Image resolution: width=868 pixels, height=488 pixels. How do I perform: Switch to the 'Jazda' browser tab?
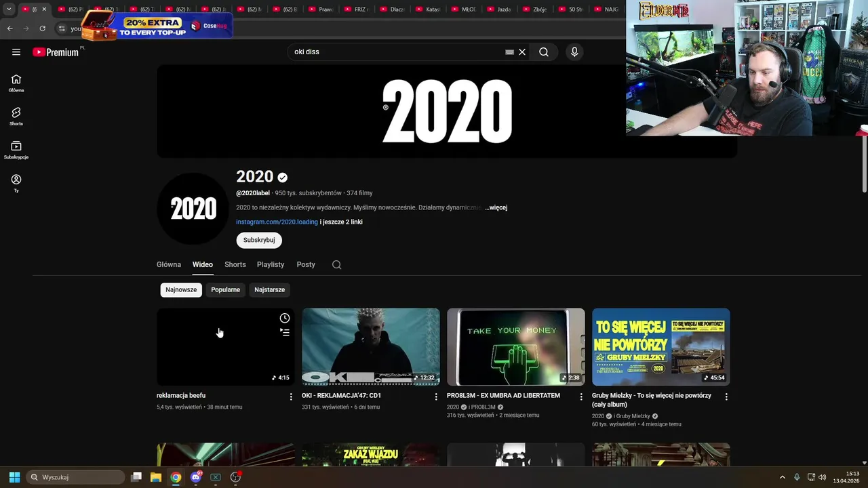[x=499, y=9]
